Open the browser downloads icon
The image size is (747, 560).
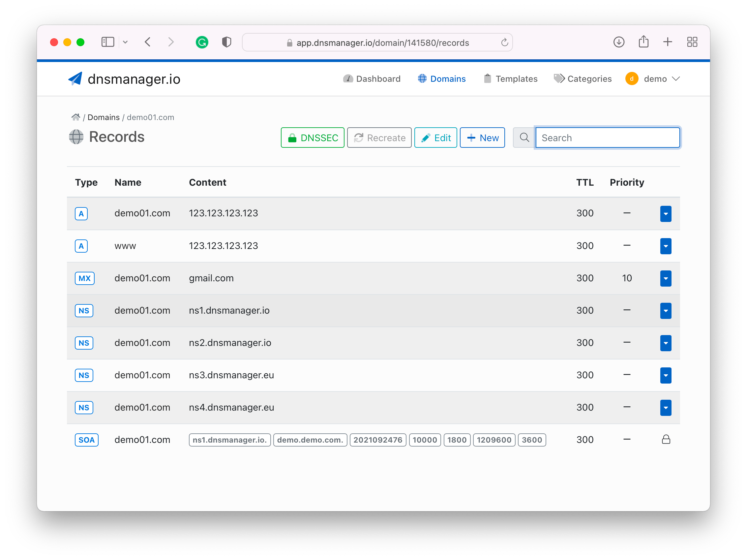(x=619, y=42)
